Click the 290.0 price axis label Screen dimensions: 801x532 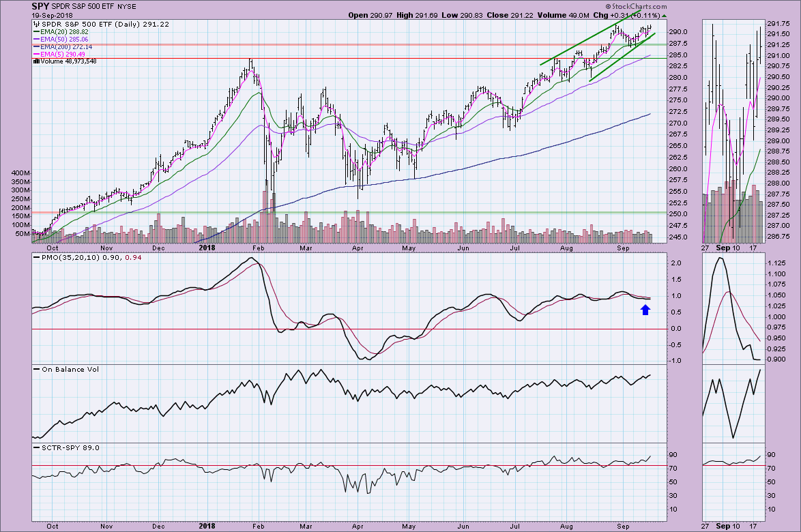tap(679, 31)
